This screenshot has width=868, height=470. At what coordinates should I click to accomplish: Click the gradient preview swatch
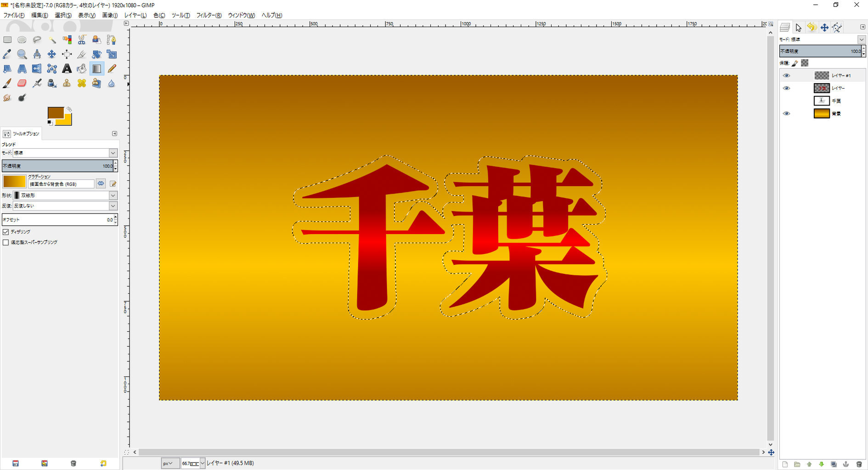(14, 182)
